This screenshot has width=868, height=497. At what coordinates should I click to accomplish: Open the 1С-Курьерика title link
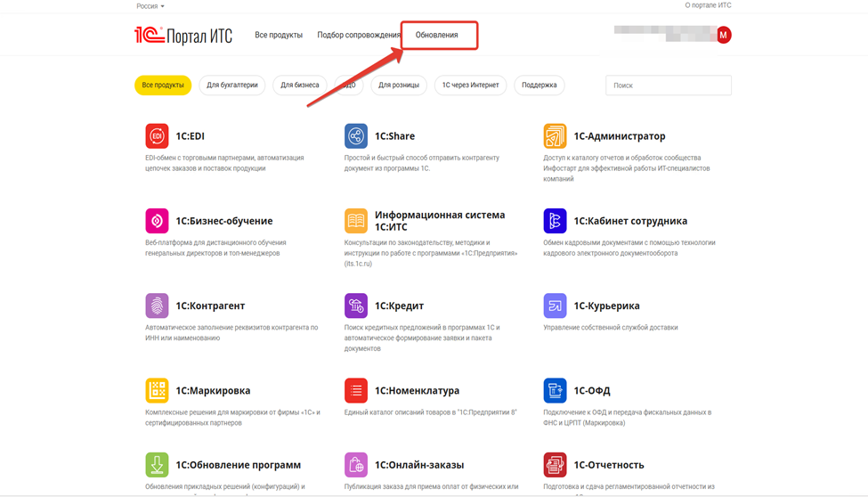(607, 306)
